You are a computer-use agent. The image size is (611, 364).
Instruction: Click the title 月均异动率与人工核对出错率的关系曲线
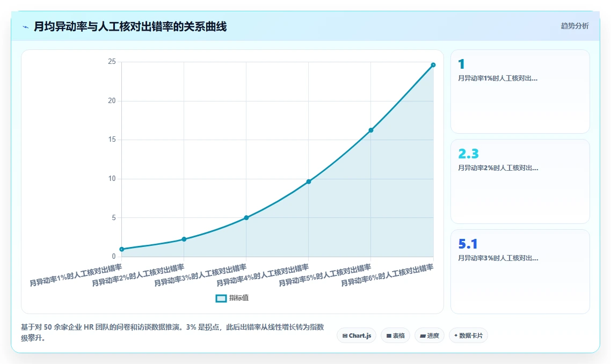point(130,26)
